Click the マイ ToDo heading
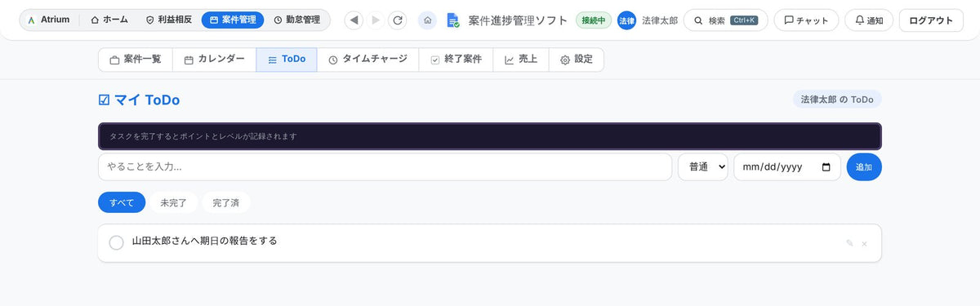 (x=139, y=100)
